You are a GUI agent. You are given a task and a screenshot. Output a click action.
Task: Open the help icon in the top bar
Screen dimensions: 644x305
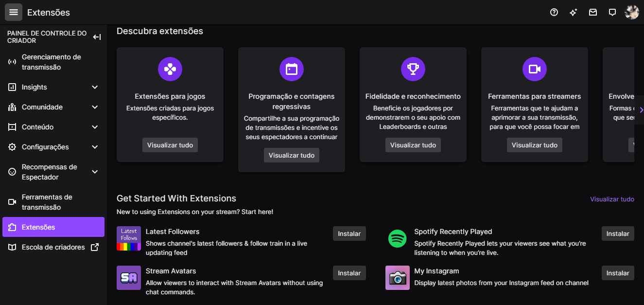pos(554,12)
